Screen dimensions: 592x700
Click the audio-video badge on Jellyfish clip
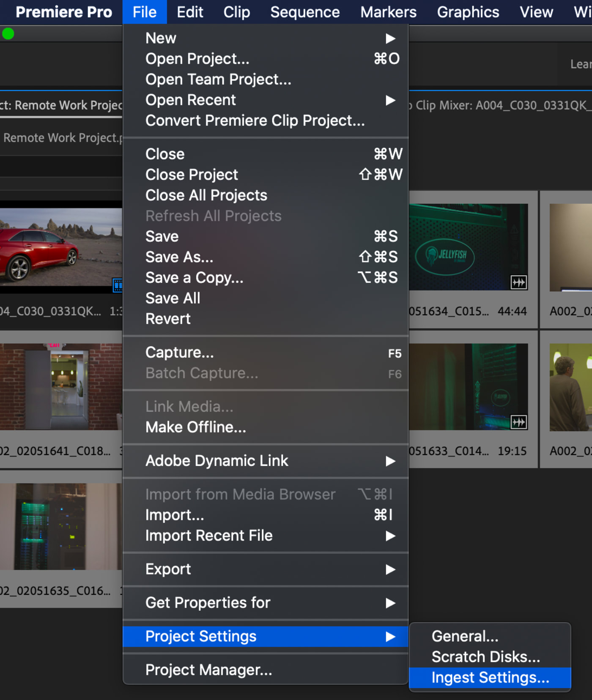519,282
